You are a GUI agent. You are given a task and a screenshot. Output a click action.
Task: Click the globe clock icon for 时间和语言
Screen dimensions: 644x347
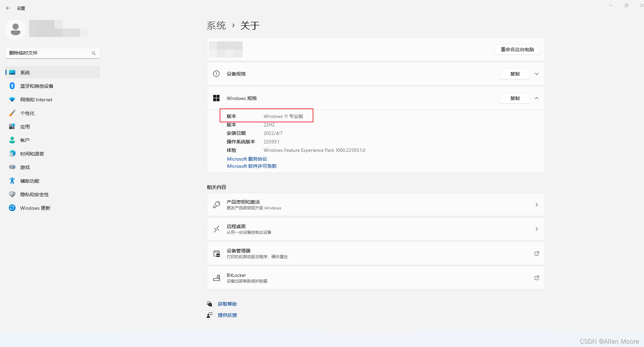pos(12,154)
